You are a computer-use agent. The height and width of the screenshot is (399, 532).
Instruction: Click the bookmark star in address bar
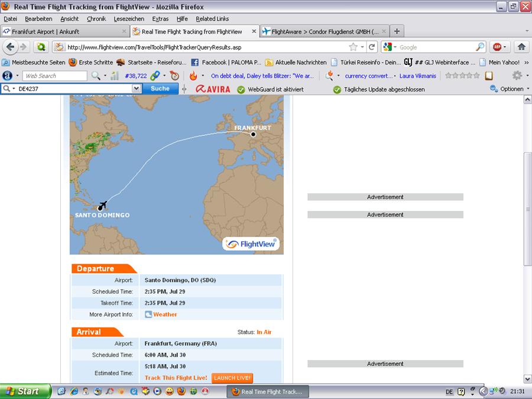(353, 47)
